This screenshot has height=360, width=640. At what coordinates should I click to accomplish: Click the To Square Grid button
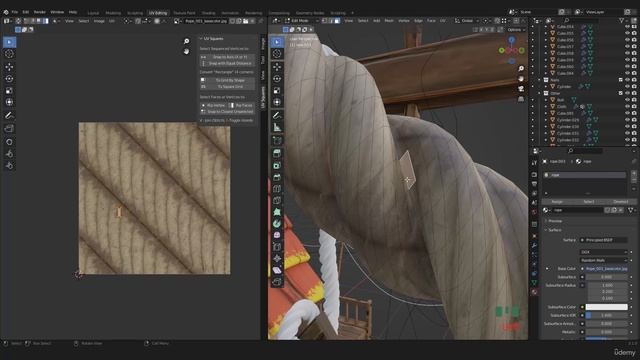coord(227,87)
